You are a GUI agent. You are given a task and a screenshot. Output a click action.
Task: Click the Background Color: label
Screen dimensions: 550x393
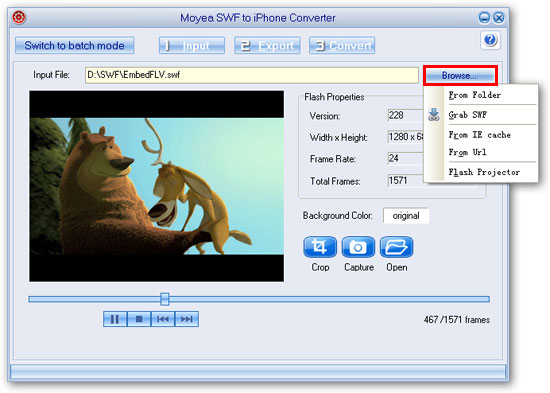337,215
